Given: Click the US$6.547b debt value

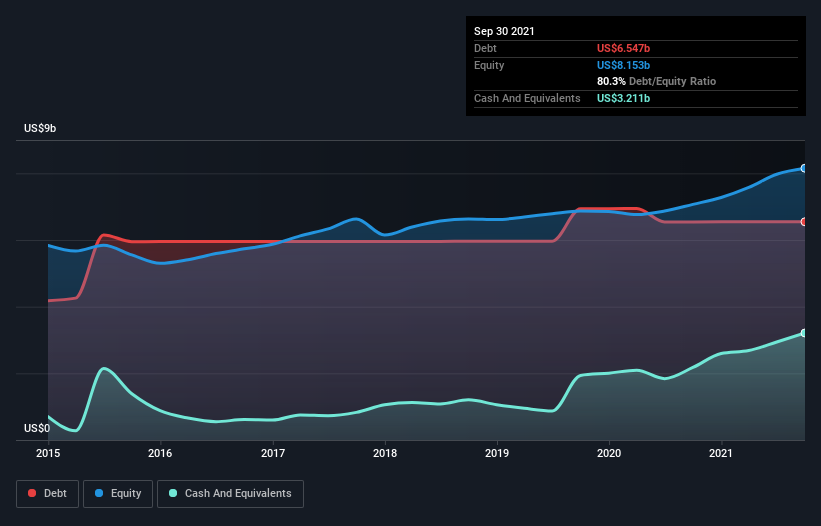Looking at the screenshot, I should 624,48.
